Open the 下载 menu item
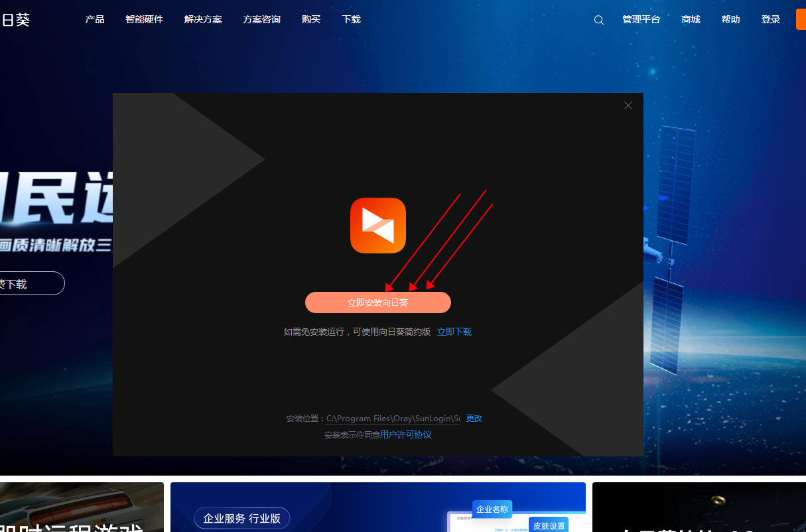Viewport: 806px width, 532px height. (x=352, y=20)
